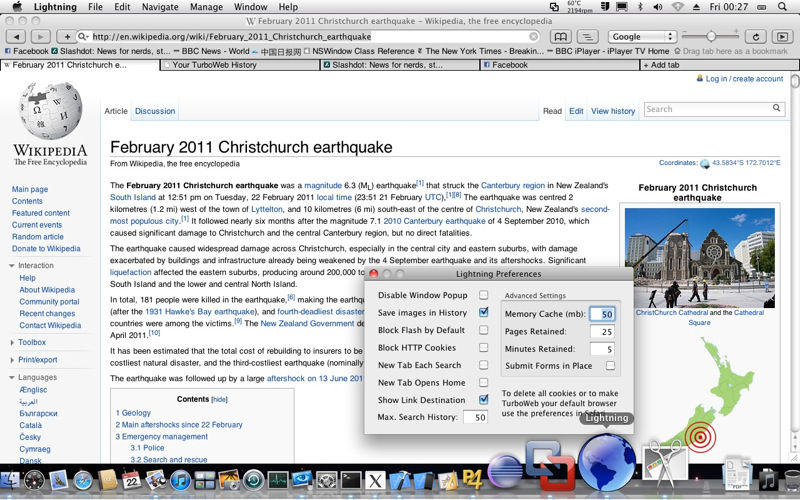800x500 pixels.
Task: Open the Dashboard gauge icon in the Dock
Action: [x=34, y=480]
